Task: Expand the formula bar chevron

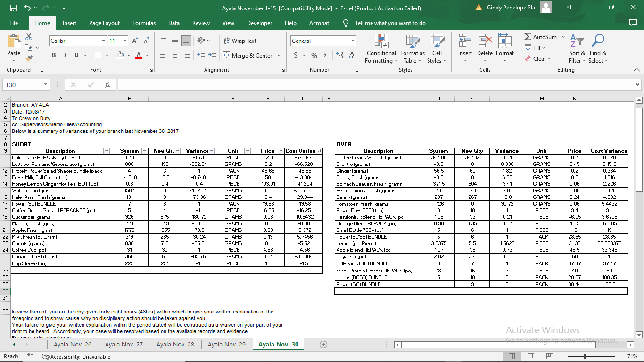Action: (637, 85)
